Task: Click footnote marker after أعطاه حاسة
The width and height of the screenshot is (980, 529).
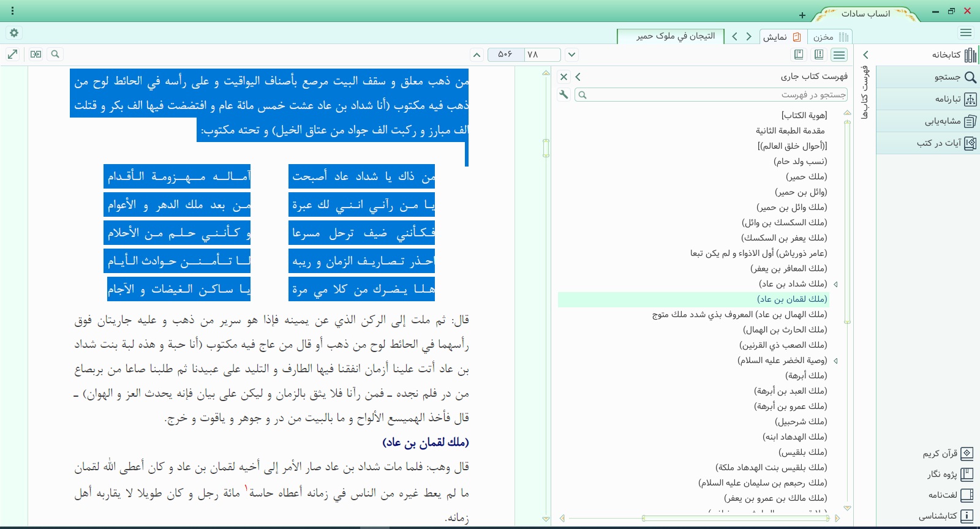Action: coord(246,488)
